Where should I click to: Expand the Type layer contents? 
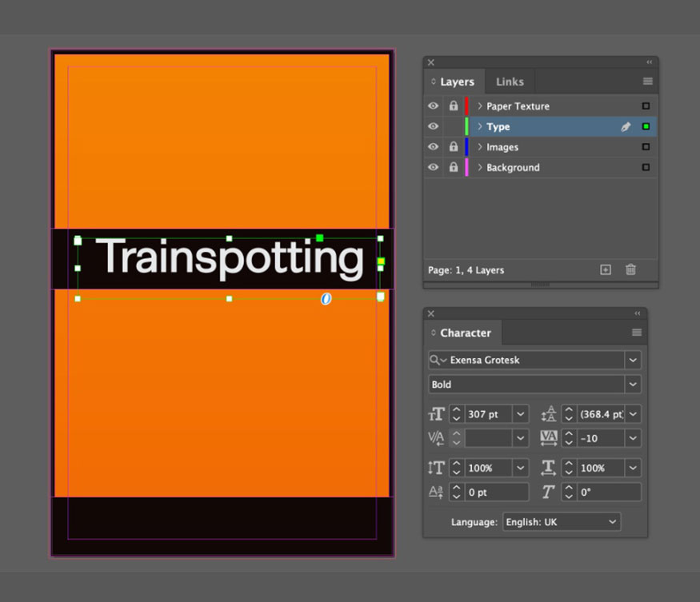coord(480,126)
